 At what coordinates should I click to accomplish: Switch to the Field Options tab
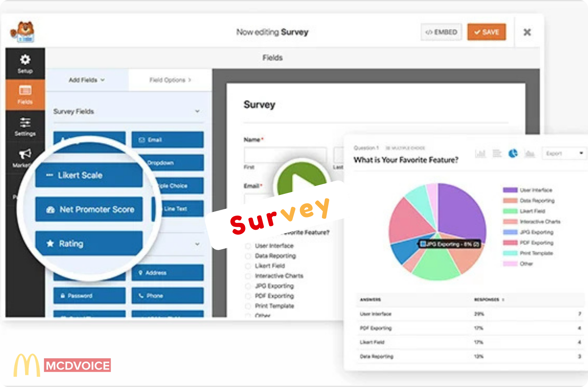click(169, 80)
